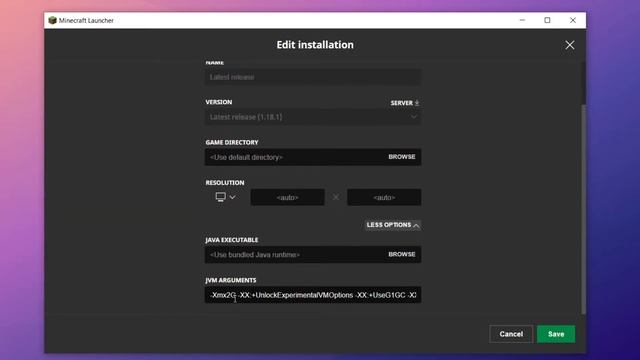Maximize the Minecraft Launcher window
The height and width of the screenshot is (360, 640).
click(547, 20)
